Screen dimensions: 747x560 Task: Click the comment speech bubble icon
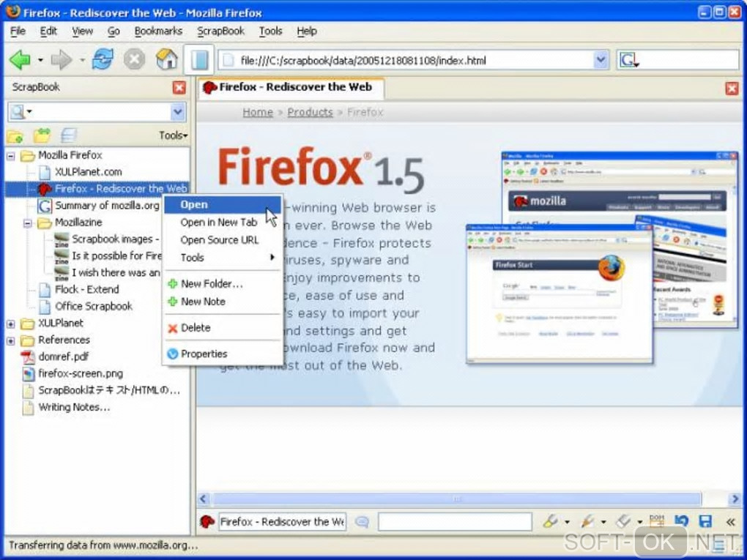tap(362, 523)
